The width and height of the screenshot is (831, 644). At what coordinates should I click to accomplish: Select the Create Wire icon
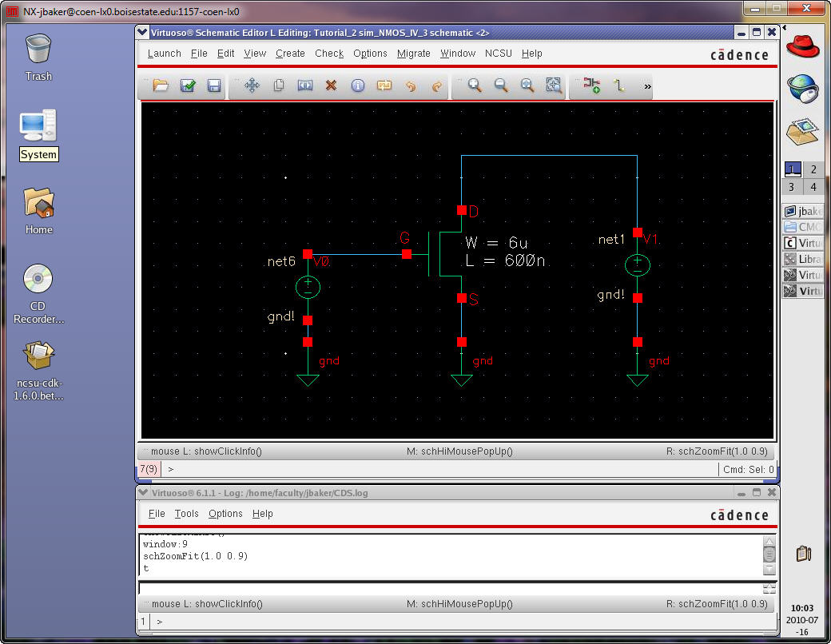click(618, 85)
